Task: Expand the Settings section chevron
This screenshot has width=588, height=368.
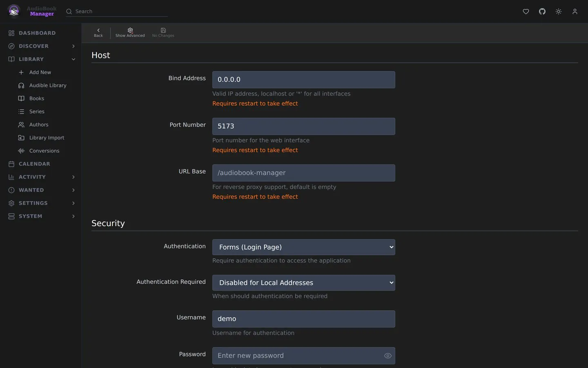Action: click(73, 203)
